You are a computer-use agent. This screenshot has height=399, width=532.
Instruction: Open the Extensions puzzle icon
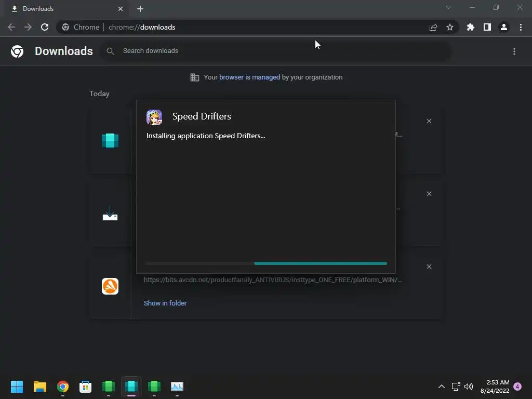pos(471,27)
